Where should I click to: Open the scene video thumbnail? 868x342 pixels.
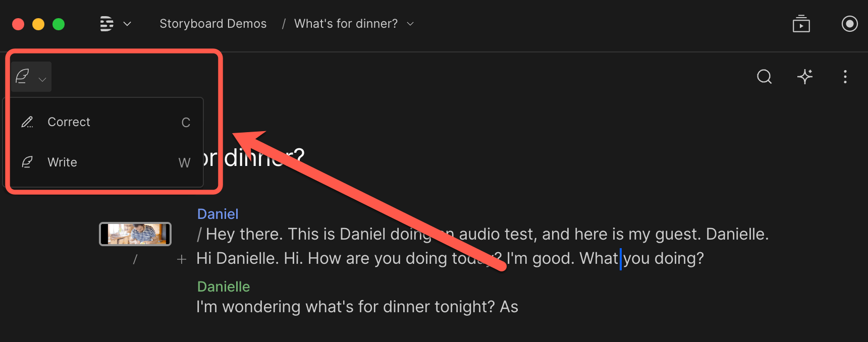(135, 234)
